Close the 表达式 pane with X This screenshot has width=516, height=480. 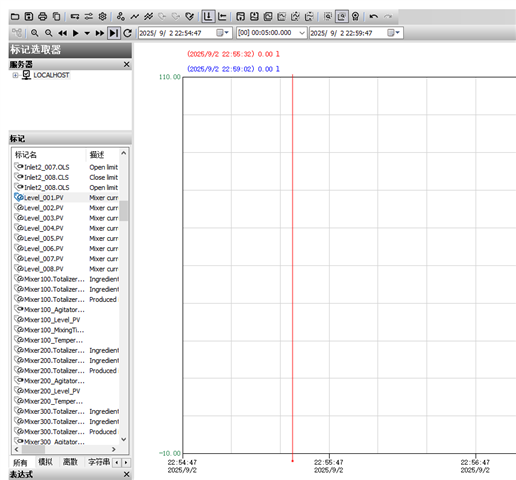coord(126,474)
